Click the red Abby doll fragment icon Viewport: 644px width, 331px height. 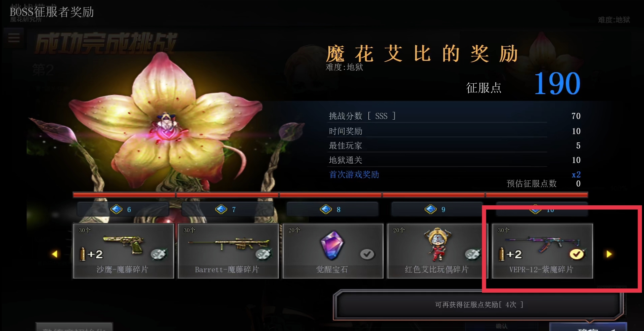coord(437,244)
